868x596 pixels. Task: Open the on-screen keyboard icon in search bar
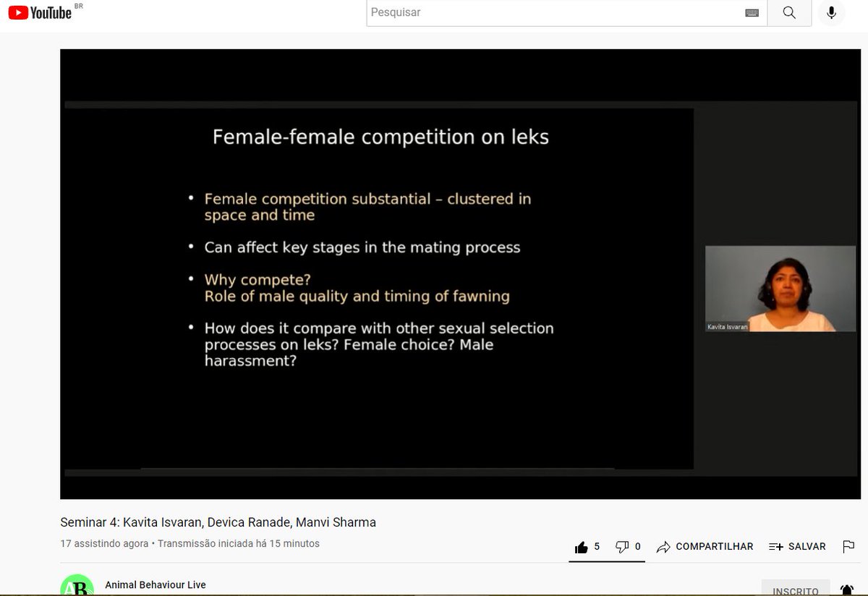pyautogui.click(x=752, y=13)
